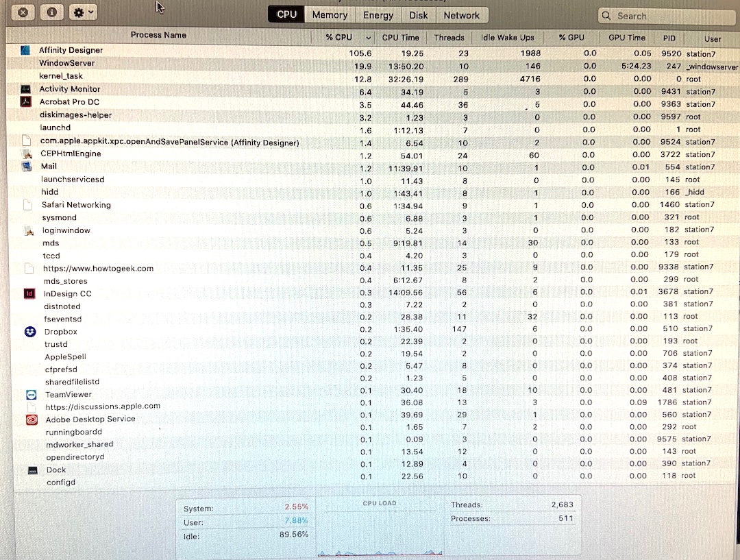Click the Processes count 511 value

pos(565,518)
